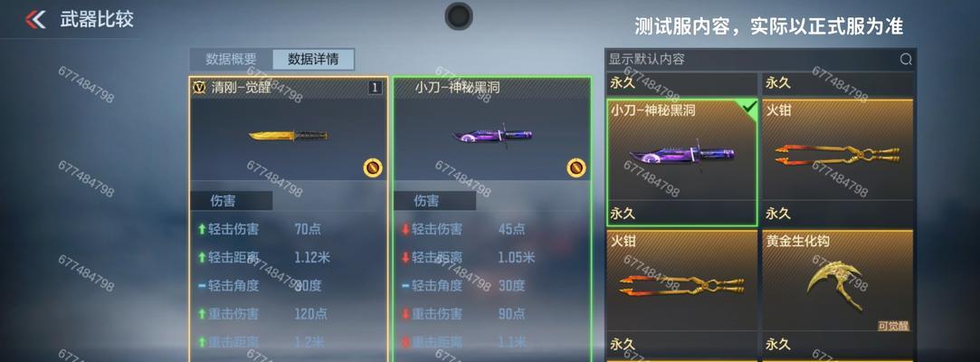Click the purple knife image in comparison panel

492,136
